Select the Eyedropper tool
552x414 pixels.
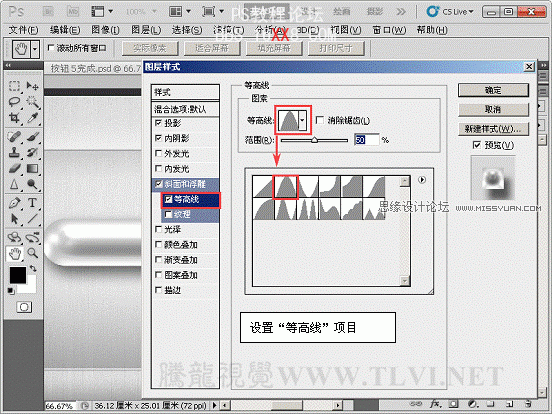coord(32,118)
